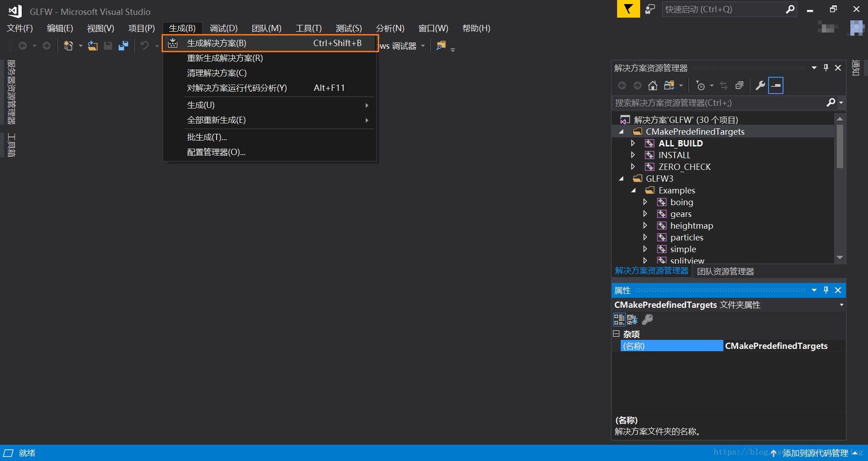
Task: Click the Solution Explorer forward arrow
Action: point(637,85)
